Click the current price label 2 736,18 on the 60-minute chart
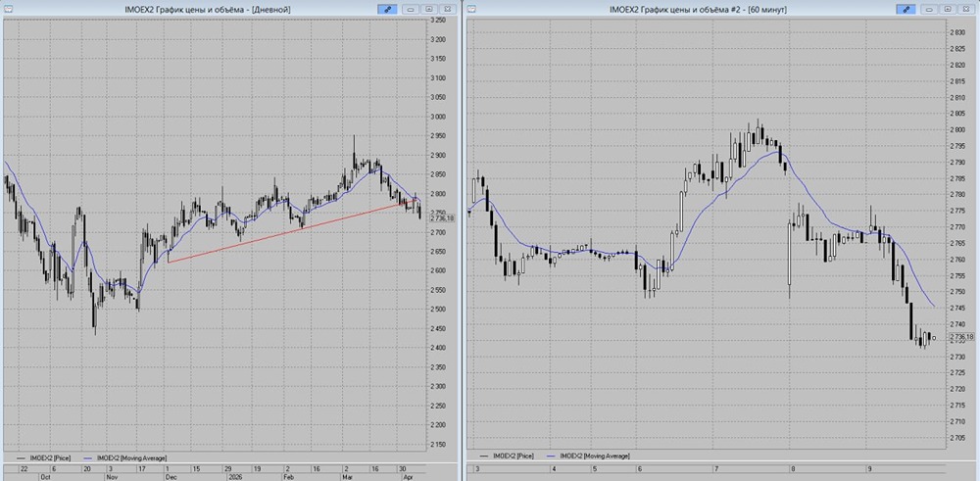 960,336
